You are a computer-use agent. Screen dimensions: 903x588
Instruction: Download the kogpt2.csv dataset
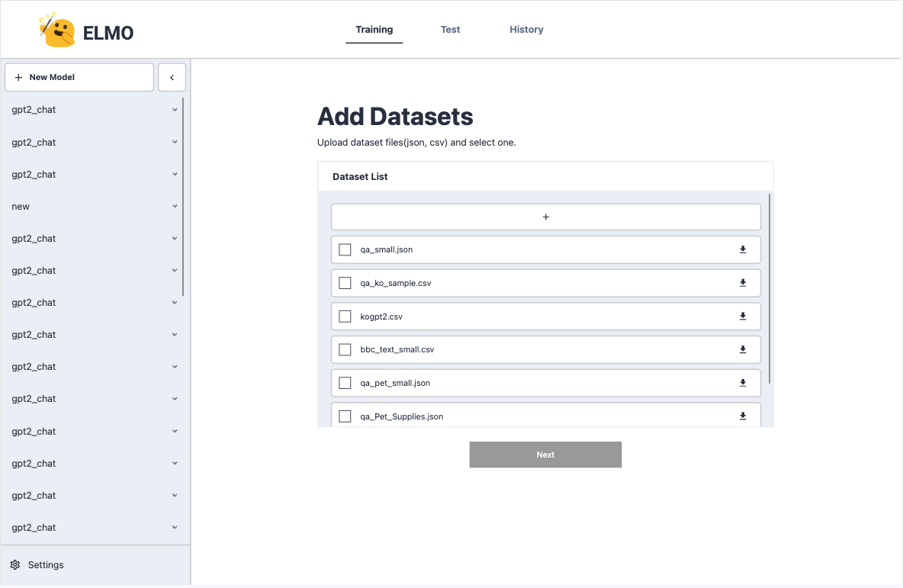click(742, 316)
